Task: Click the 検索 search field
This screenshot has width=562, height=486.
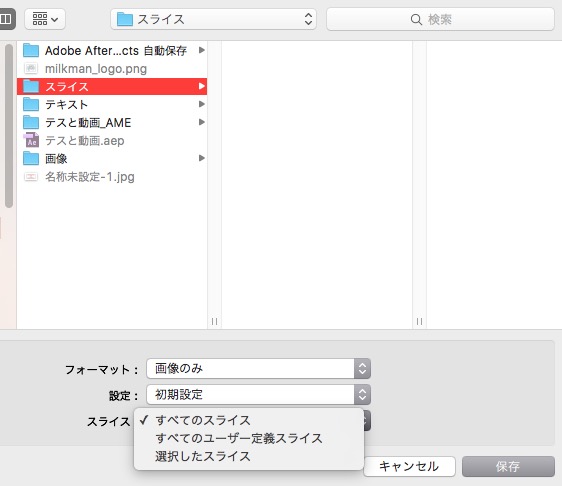Action: pos(440,19)
